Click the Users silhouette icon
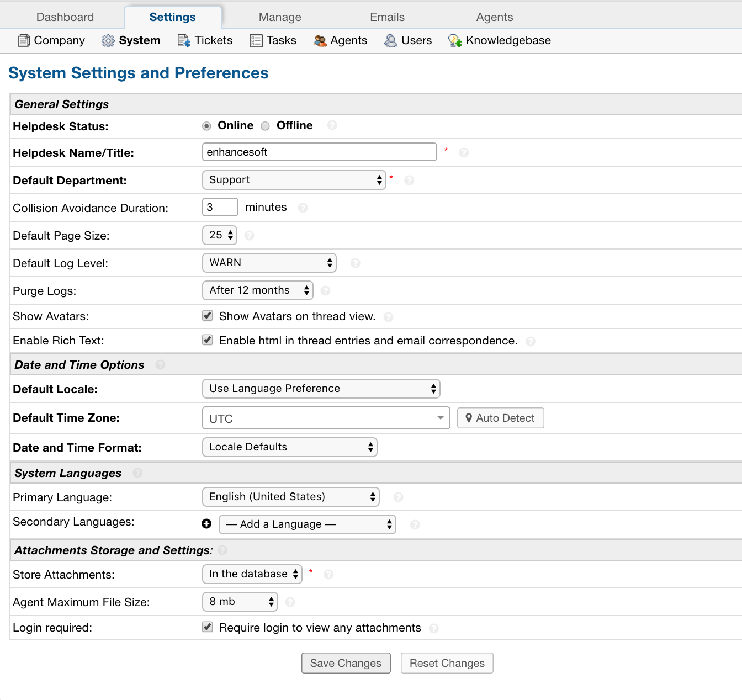 pos(391,41)
